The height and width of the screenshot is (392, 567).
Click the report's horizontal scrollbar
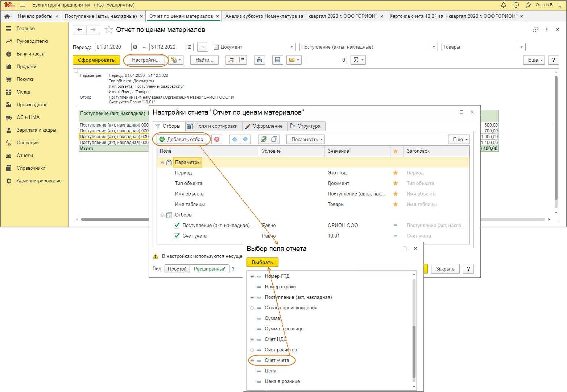tap(313, 219)
